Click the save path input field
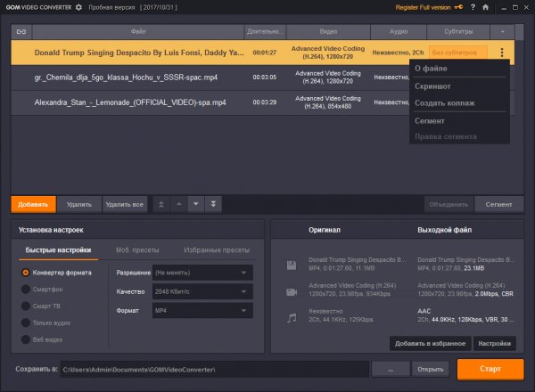The height and width of the screenshot is (392, 535). point(215,370)
